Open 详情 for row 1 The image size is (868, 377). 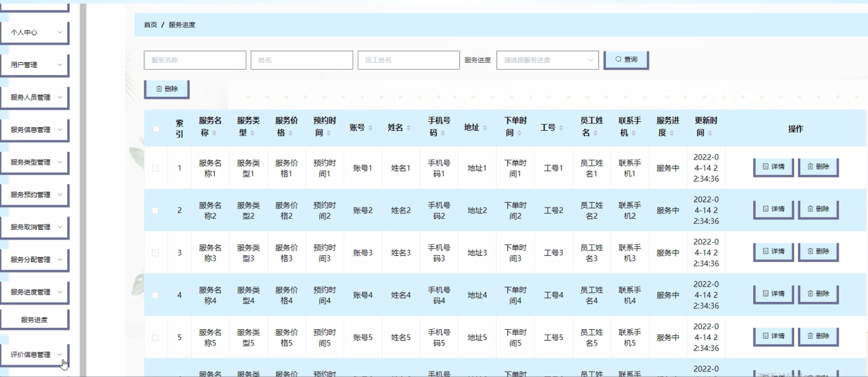[774, 167]
